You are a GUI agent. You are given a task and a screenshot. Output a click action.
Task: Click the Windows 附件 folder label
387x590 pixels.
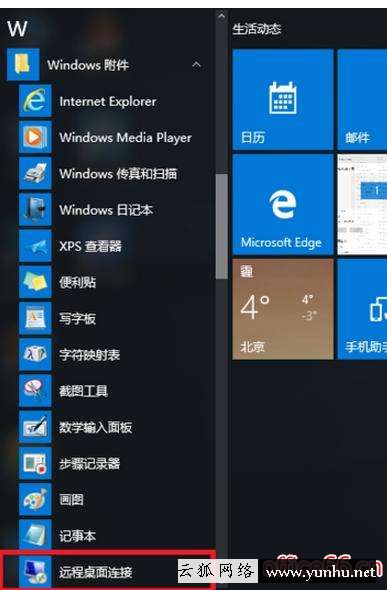tap(88, 65)
